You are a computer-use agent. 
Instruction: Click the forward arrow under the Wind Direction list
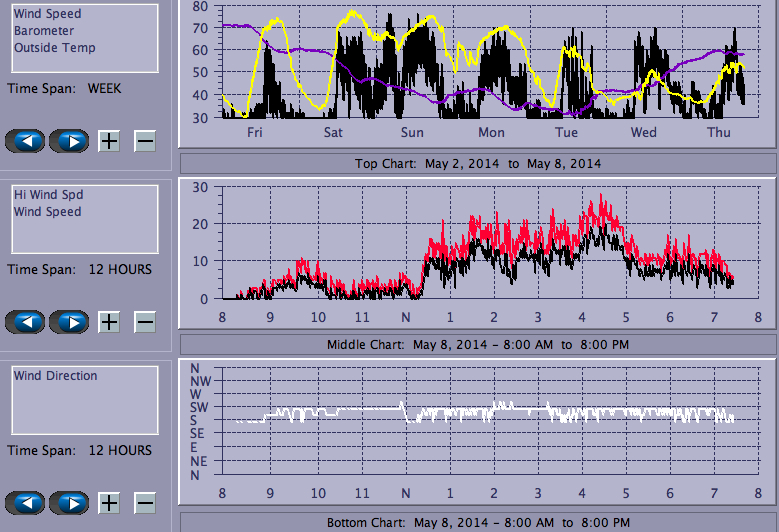[x=69, y=503]
